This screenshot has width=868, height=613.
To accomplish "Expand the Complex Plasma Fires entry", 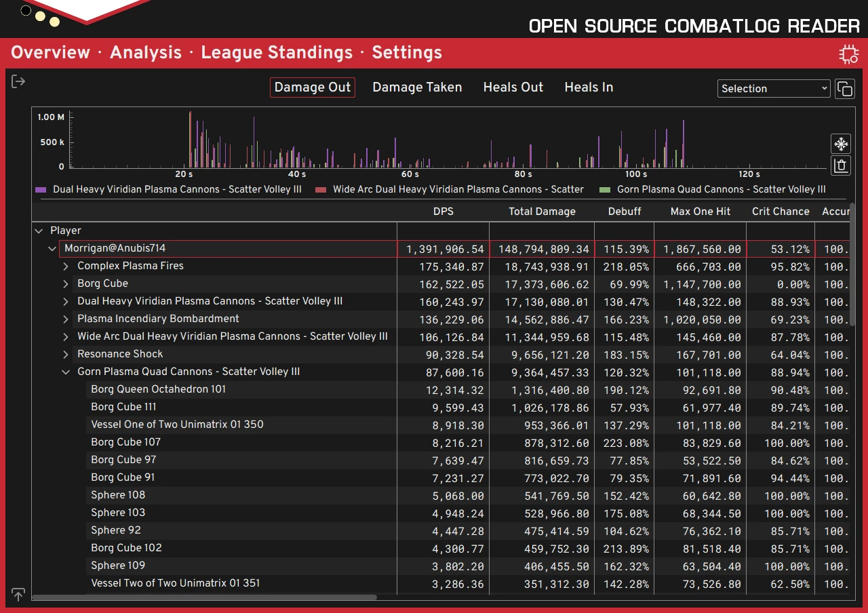I will [65, 266].
